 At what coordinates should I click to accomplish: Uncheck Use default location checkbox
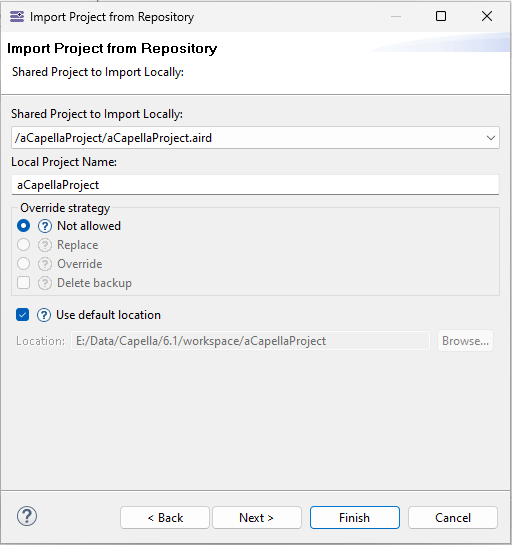pyautogui.click(x=23, y=315)
